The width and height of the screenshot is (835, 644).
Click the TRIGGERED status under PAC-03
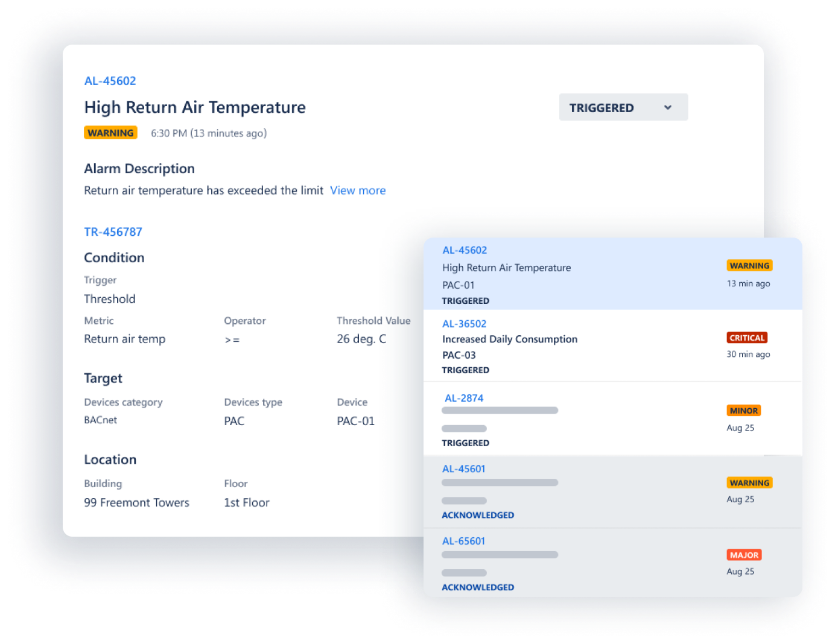pyautogui.click(x=465, y=370)
